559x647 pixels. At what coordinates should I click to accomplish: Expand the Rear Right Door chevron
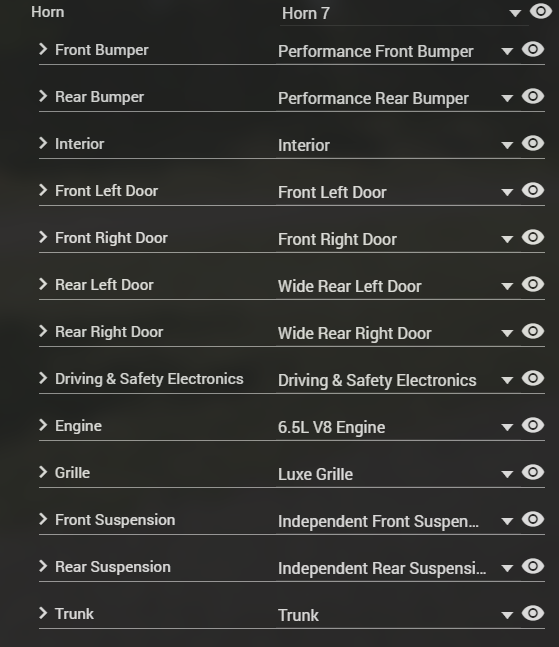[43, 331]
